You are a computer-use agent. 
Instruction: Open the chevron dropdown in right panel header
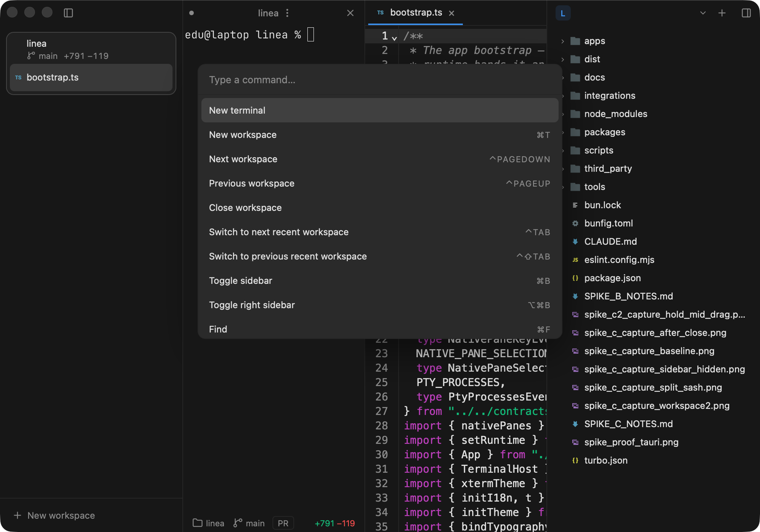coord(703,13)
